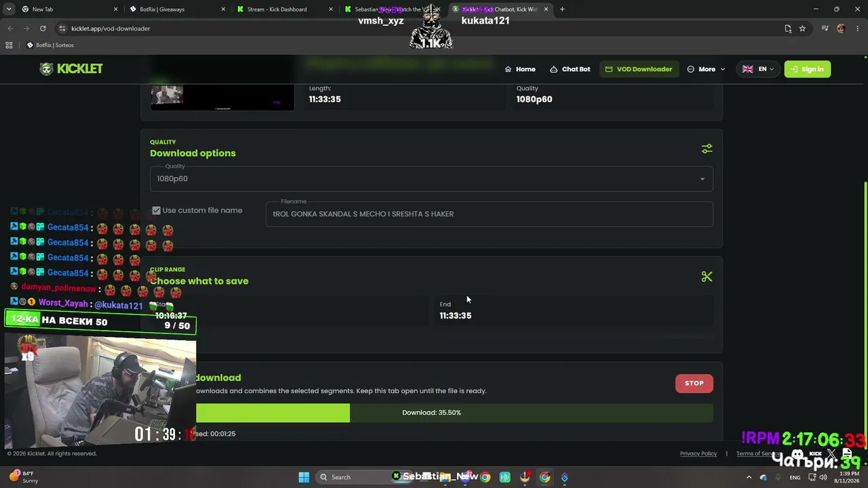
Task: Close the BotRix | Giveaways tab
Action: pos(223,9)
